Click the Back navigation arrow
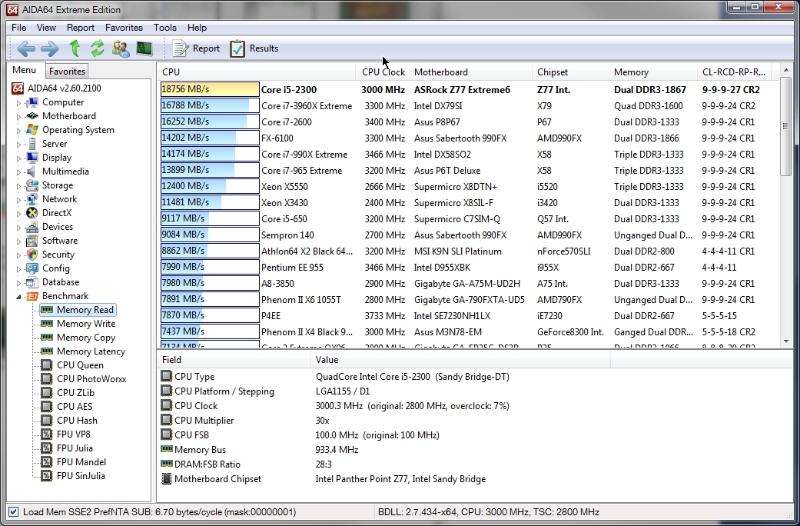 click(25, 48)
